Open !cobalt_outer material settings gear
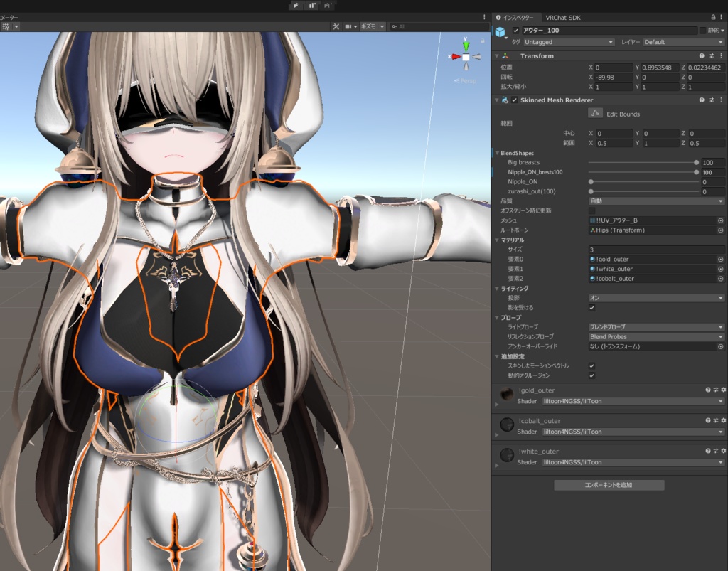728x571 pixels. point(723,420)
